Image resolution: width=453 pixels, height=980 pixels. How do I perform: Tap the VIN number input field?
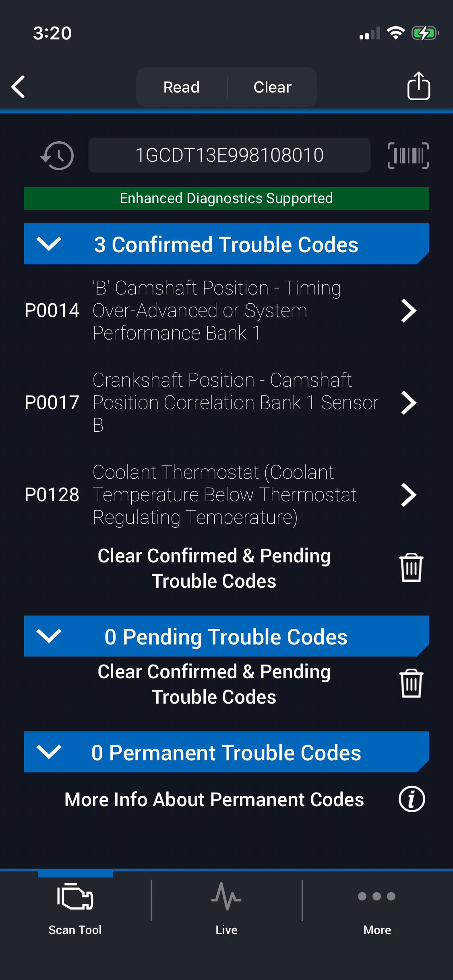(x=229, y=155)
